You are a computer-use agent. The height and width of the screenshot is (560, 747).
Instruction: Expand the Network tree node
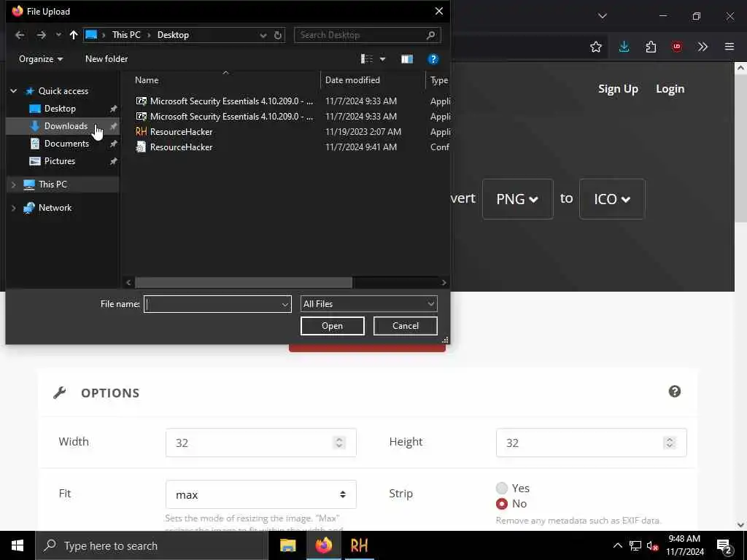pyautogui.click(x=14, y=208)
